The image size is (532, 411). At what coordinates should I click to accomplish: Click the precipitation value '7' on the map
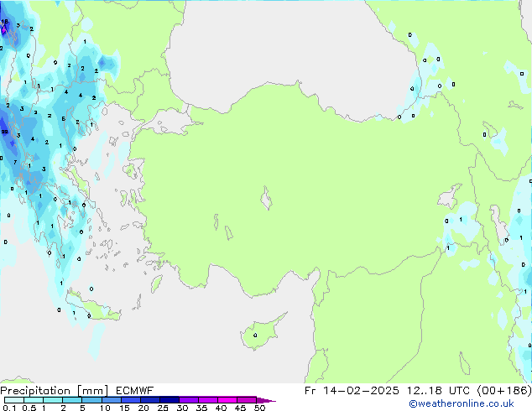[15, 162]
